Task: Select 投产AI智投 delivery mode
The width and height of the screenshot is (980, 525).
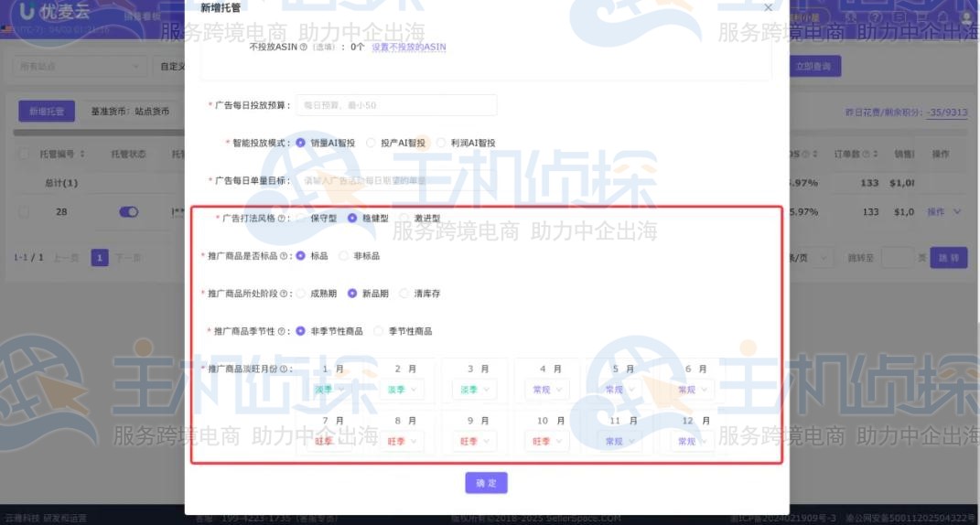Action: tap(371, 144)
